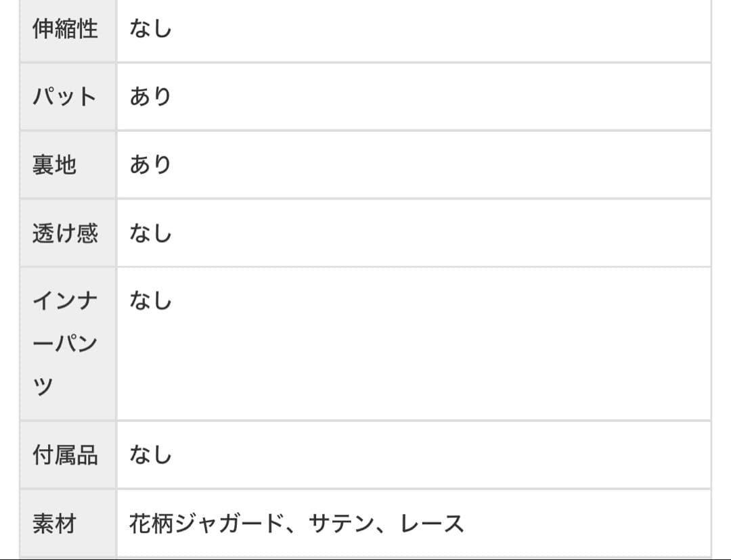Click the ーパン middle line of label
Image resolution: width=731 pixels, height=560 pixels.
click(x=65, y=343)
